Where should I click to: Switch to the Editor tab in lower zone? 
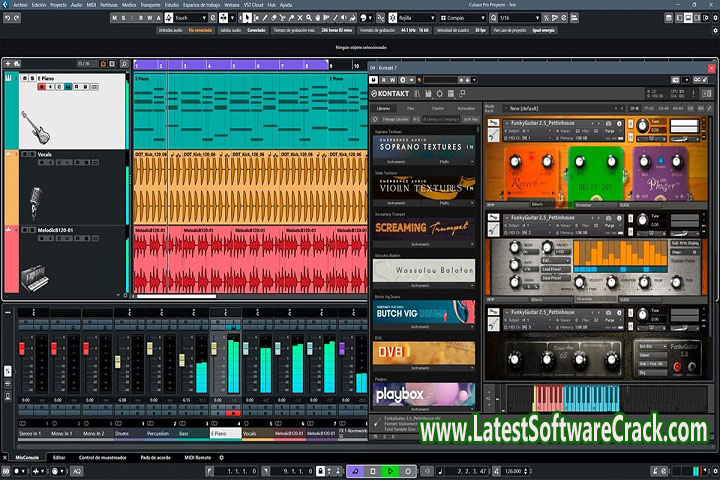coord(59,457)
